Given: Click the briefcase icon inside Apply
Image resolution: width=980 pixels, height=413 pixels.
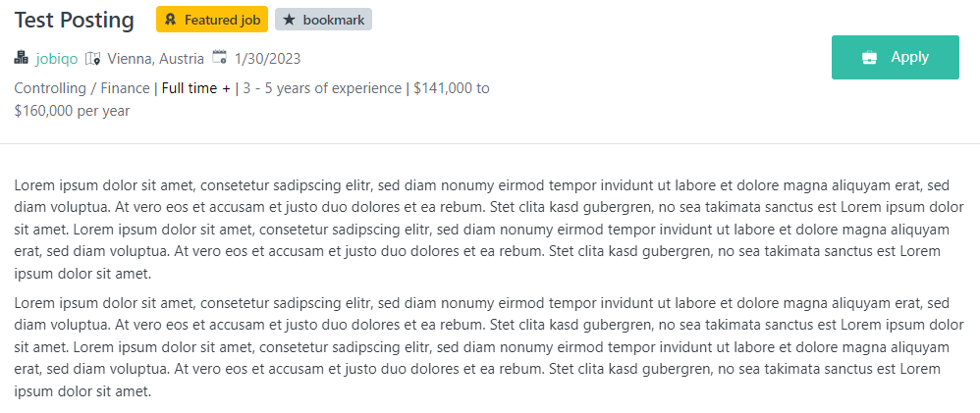Looking at the screenshot, I should coord(869,58).
